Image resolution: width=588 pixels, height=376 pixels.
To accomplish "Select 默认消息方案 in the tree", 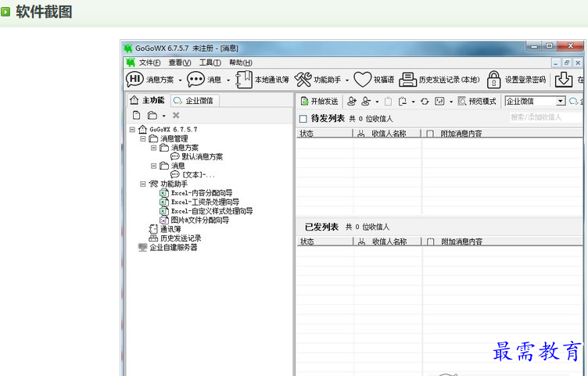I will pyautogui.click(x=202, y=156).
